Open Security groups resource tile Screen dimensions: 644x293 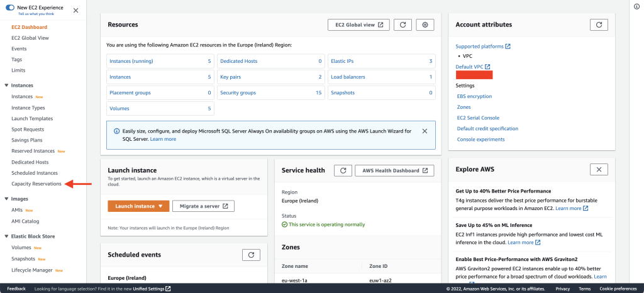270,93
